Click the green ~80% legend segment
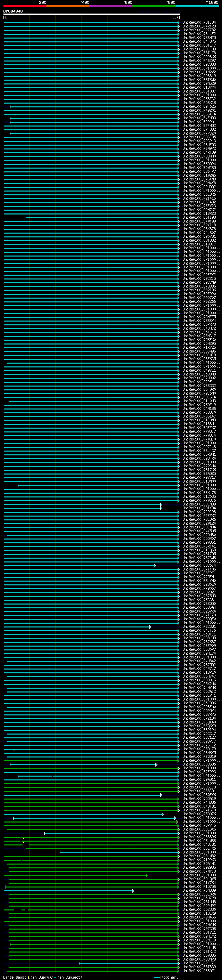 [154, 6]
